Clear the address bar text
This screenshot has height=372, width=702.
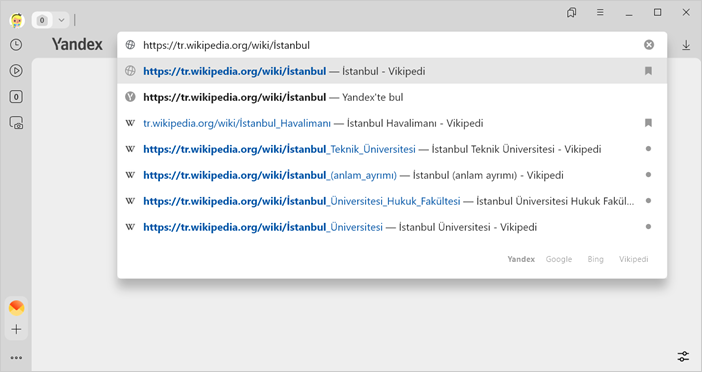coord(649,45)
